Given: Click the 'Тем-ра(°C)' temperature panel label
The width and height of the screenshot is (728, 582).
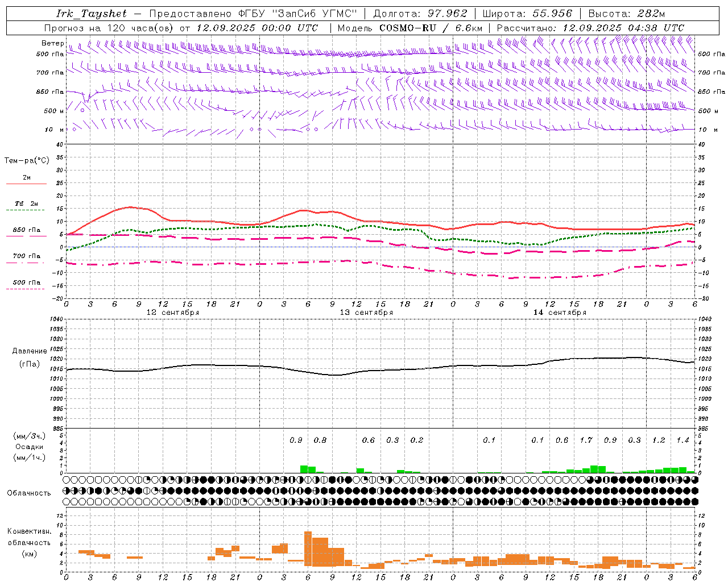Looking at the screenshot, I should coord(27,161).
